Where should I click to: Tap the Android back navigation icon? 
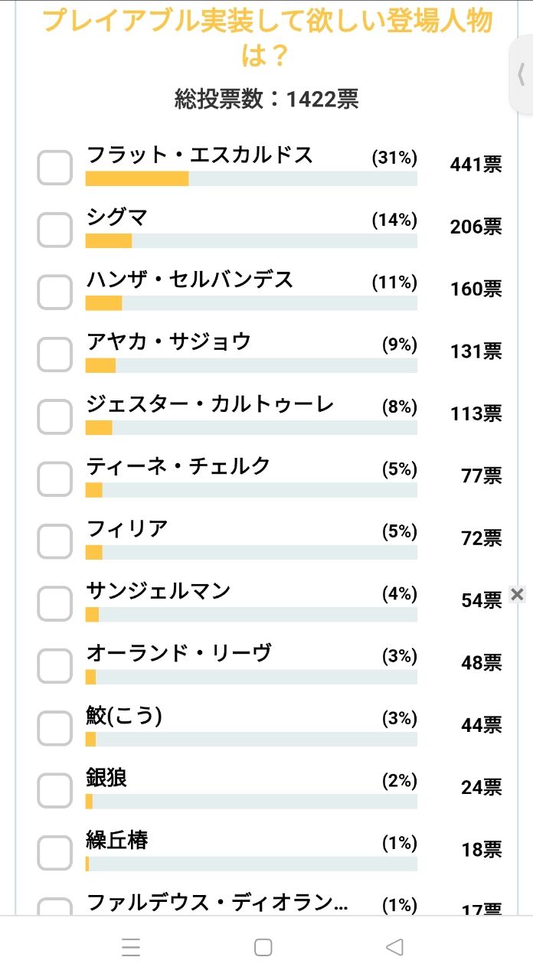click(394, 948)
